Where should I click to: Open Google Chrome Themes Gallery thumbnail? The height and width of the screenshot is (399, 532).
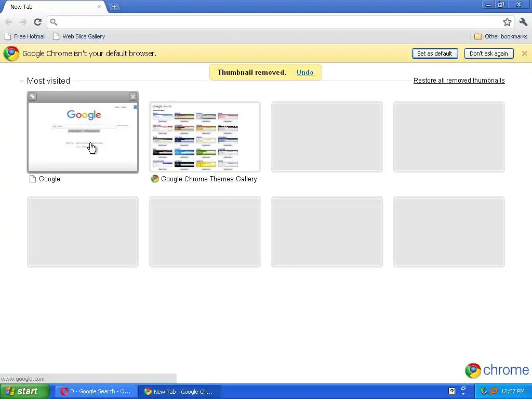coord(205,137)
